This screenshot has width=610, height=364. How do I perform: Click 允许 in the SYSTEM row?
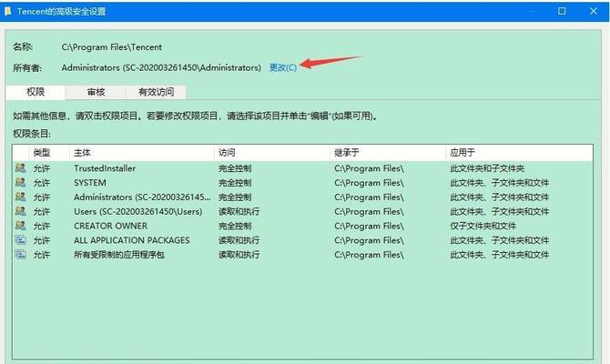42,183
